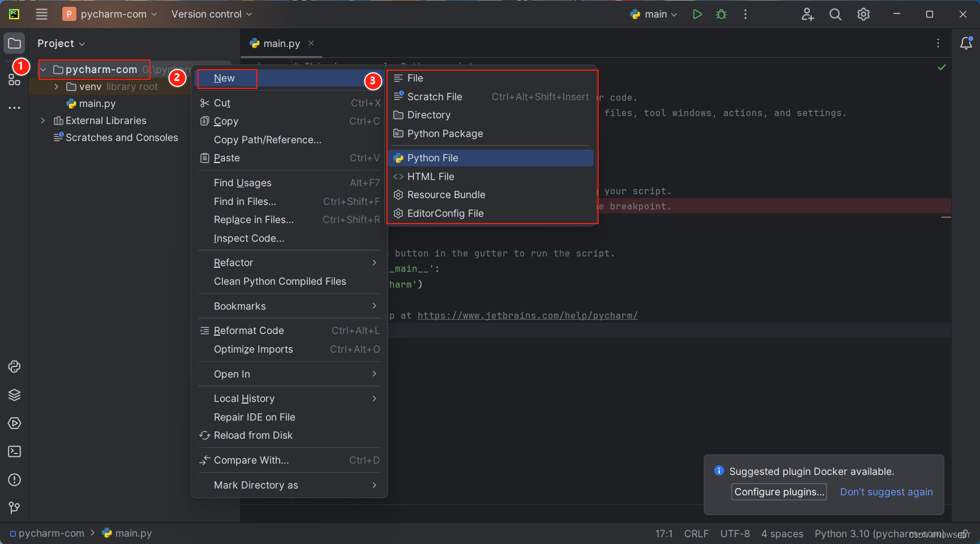Select Find Usages menu entry
Viewport: 980px width, 544px height.
pos(289,183)
